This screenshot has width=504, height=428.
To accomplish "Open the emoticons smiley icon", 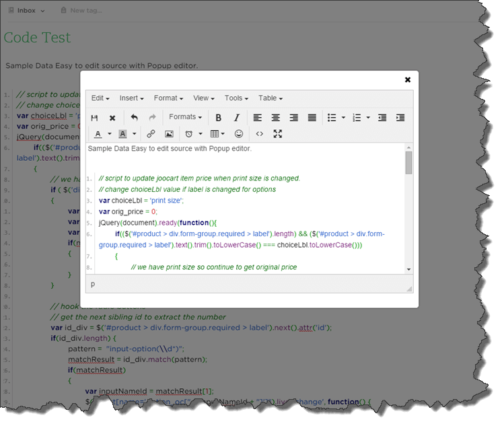I will point(238,134).
